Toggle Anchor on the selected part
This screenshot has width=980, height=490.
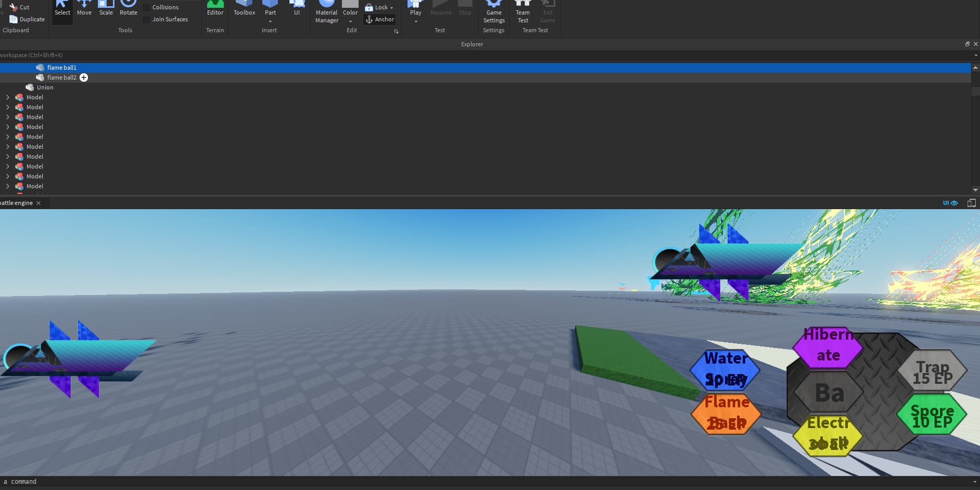coord(380,19)
